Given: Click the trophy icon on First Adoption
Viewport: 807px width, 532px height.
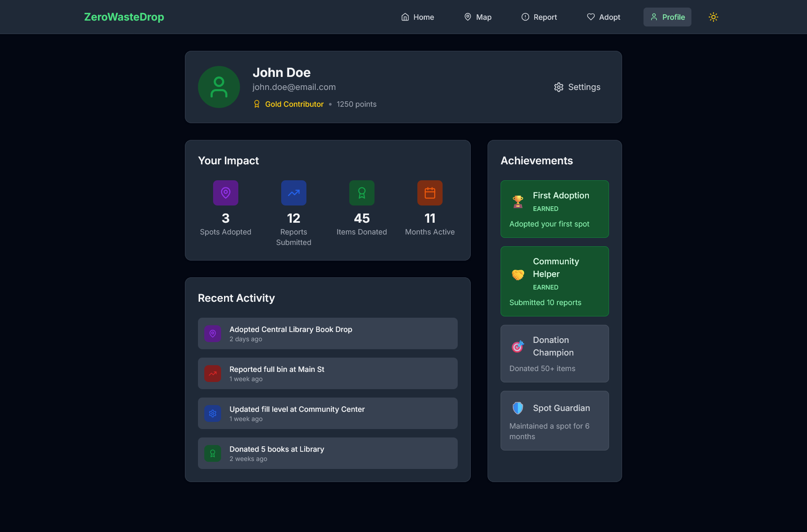Looking at the screenshot, I should 518,202.
